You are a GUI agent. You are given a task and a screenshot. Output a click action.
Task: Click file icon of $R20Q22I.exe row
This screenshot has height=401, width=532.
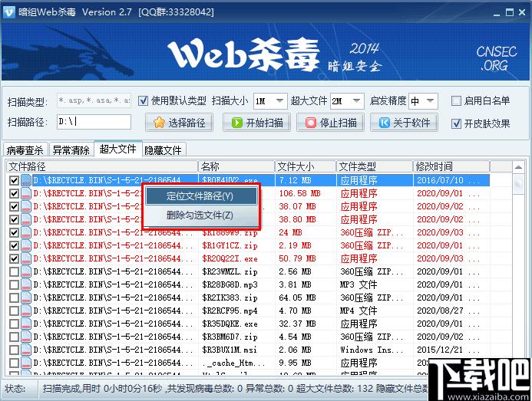coord(26,258)
